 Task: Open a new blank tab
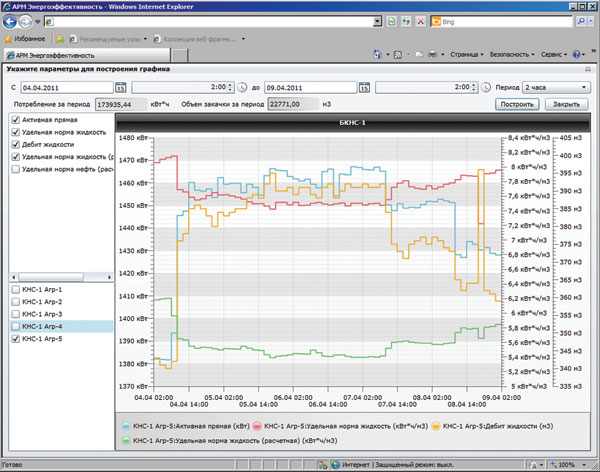tap(179, 56)
